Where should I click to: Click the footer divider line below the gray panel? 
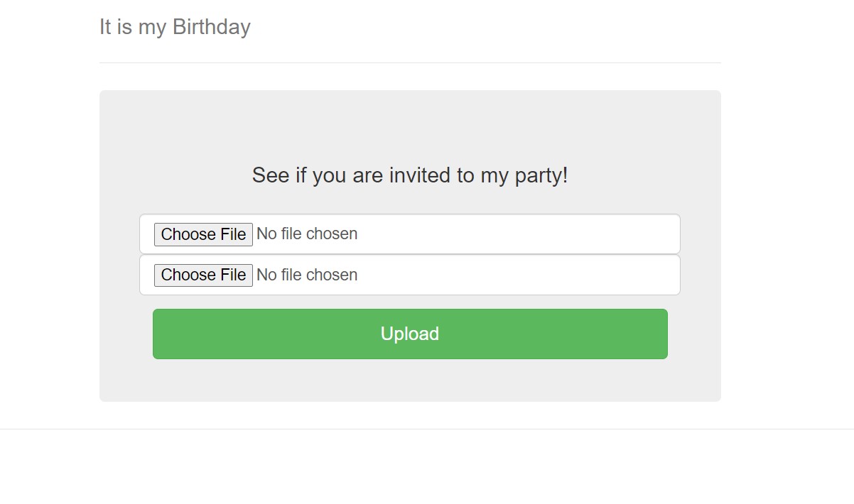pyautogui.click(x=426, y=429)
